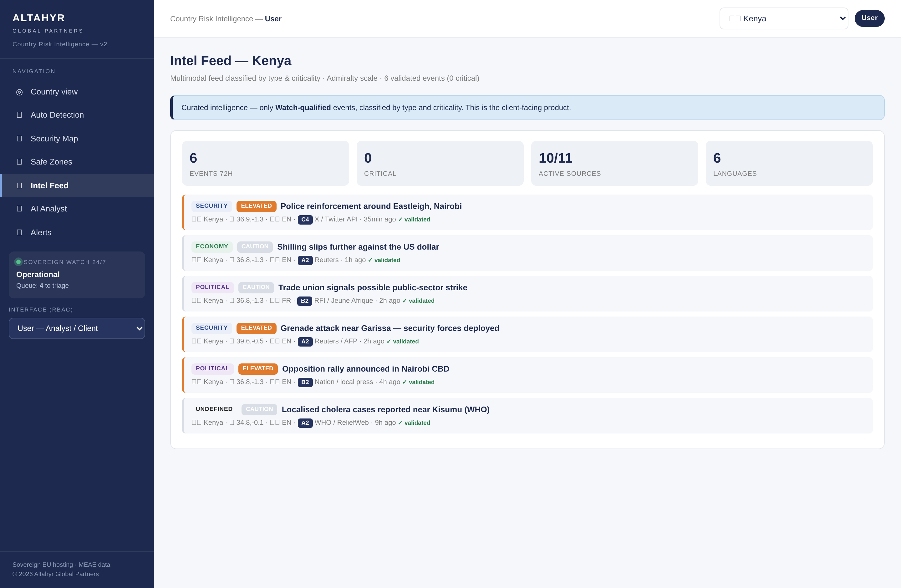Click the Alerts sidebar icon
Viewport: 901px width, 588px height.
coord(19,232)
